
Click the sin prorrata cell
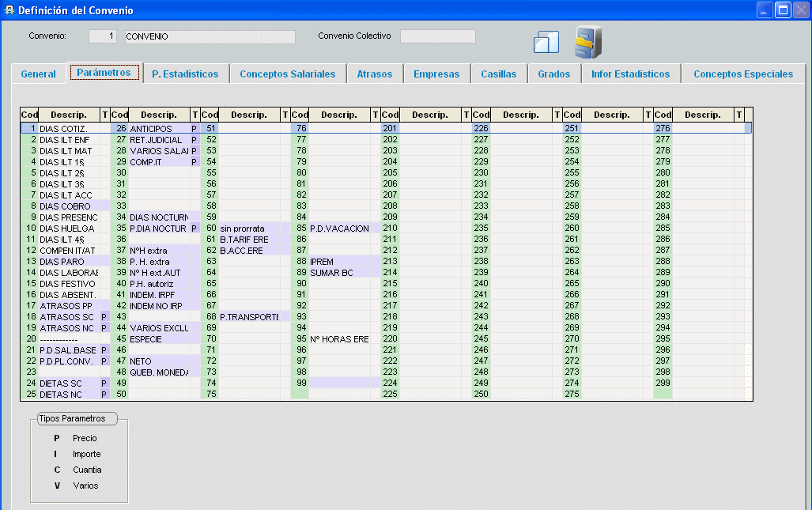[249, 229]
